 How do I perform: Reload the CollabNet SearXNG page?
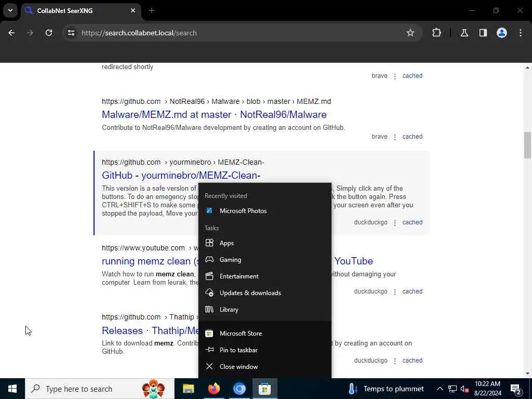tap(49, 33)
